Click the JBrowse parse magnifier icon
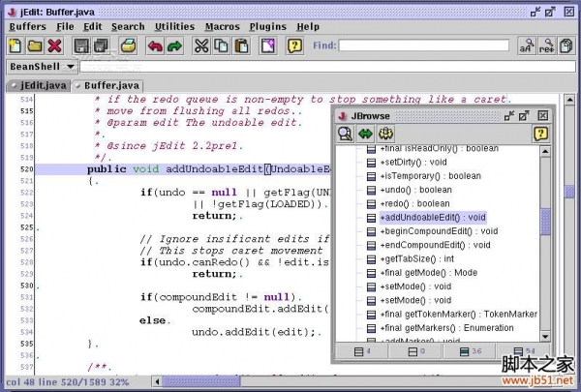Screen dimensions: 581x392 (x=345, y=134)
